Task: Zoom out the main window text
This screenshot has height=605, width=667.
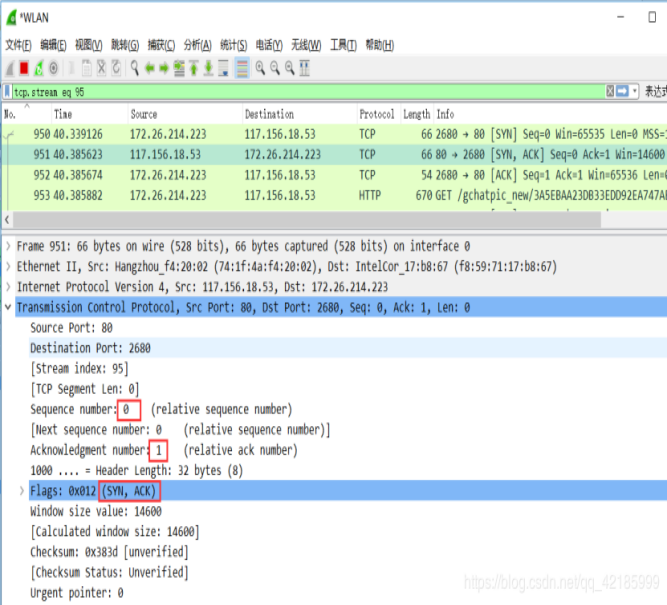Action: tap(275, 68)
